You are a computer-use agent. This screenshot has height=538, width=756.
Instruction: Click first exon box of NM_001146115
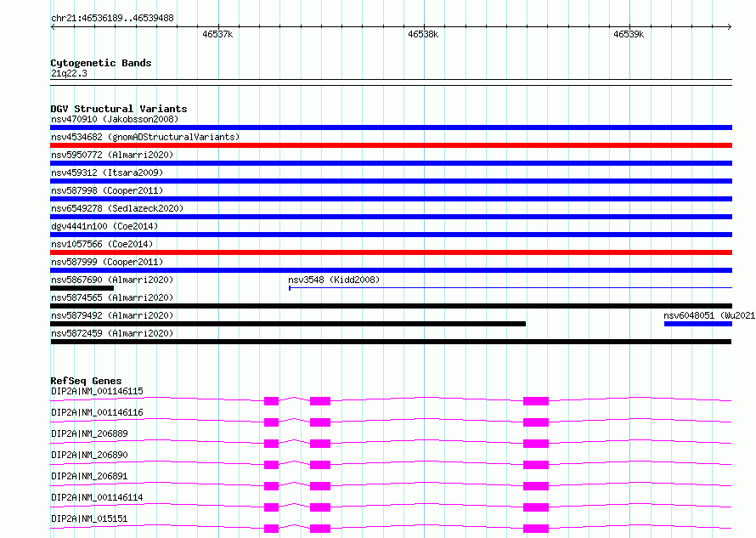coord(272,401)
